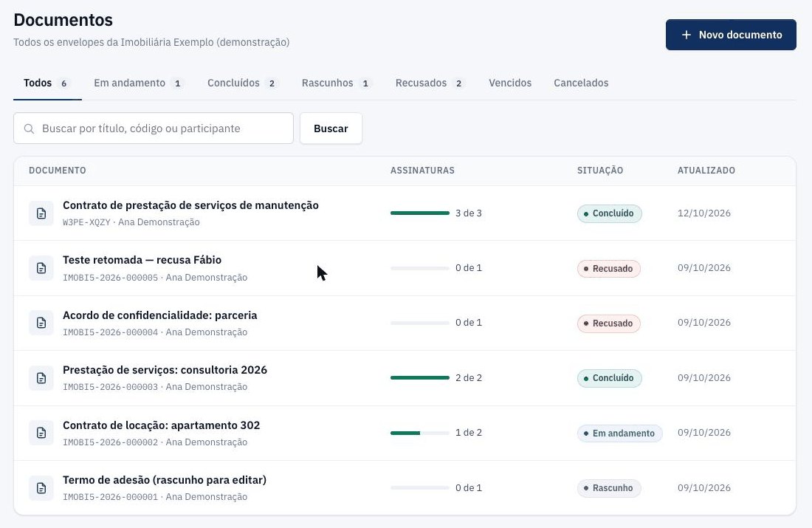Image resolution: width=812 pixels, height=528 pixels.
Task: Click the 1 de 2 signature progress bar
Action: coord(420,433)
